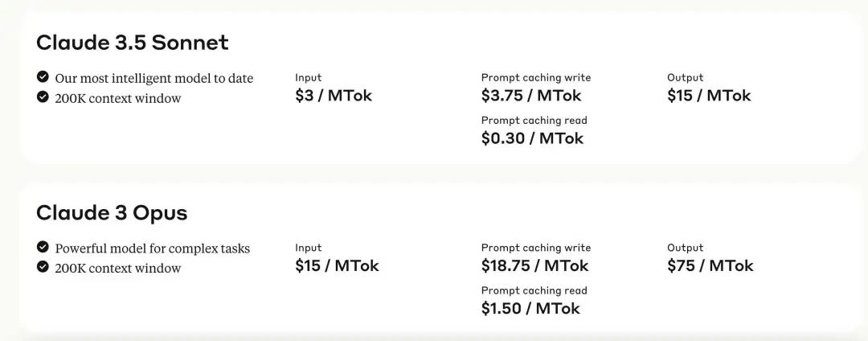868x341 pixels.
Task: Click "Powerful model for complex tasks" text
Action: point(152,248)
